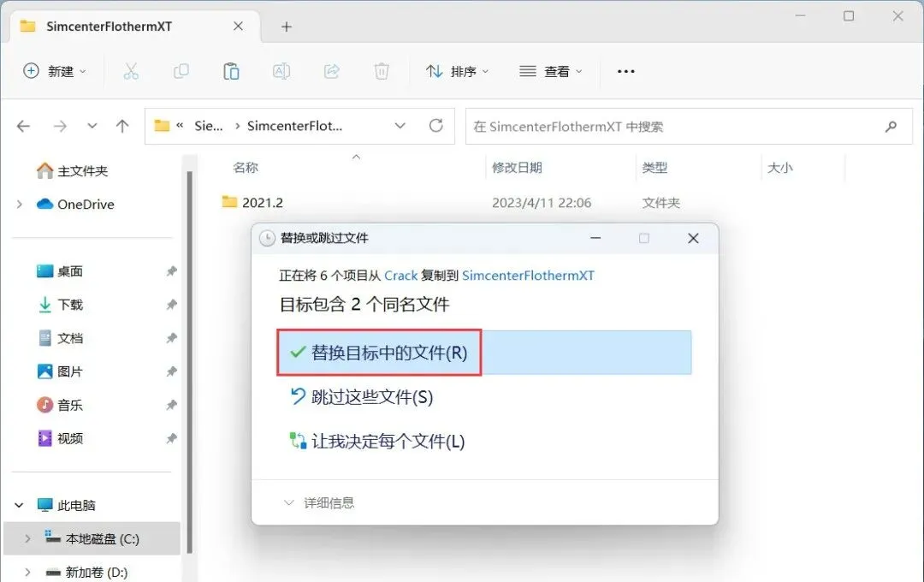Screen dimensions: 924x582
Task: Expand address bar history dropdown
Action: pos(400,126)
